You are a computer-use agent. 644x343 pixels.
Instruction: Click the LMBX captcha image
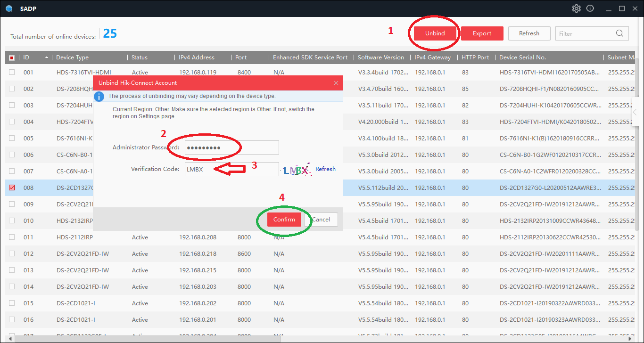click(297, 170)
